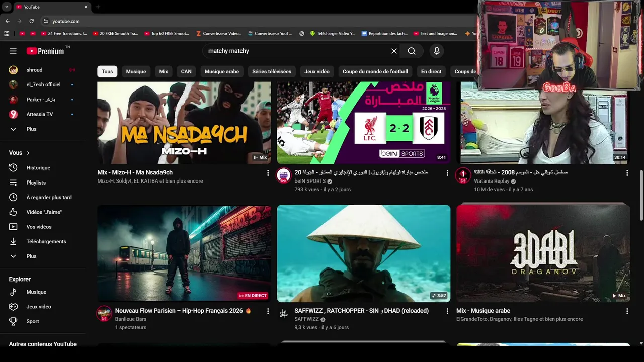The image size is (644, 362).
Task: Play the 3DABI Draganov mix thumbnail
Action: click(543, 253)
